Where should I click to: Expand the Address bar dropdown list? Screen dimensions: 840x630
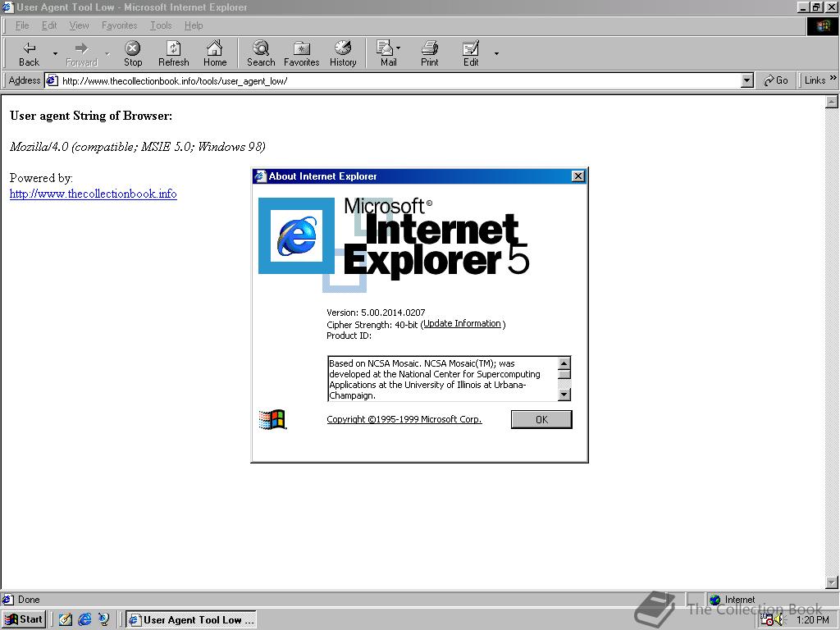[747, 81]
